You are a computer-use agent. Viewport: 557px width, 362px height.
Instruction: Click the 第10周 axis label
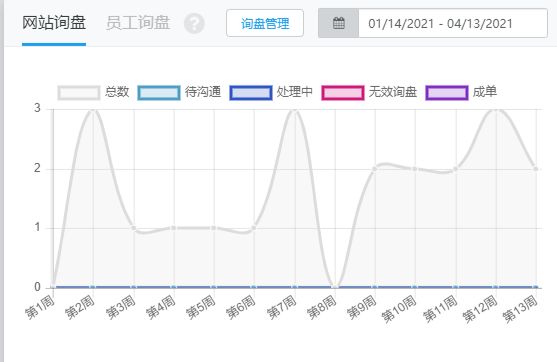click(x=399, y=309)
